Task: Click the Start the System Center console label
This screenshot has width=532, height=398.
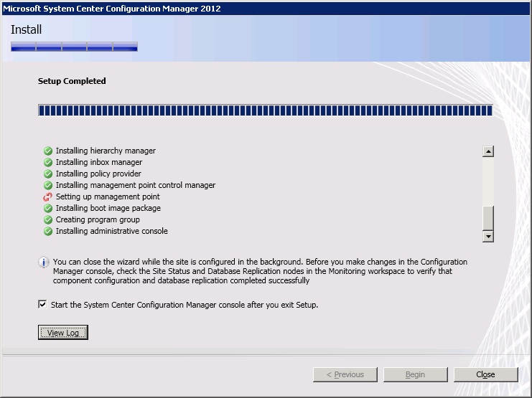Action: [185, 305]
